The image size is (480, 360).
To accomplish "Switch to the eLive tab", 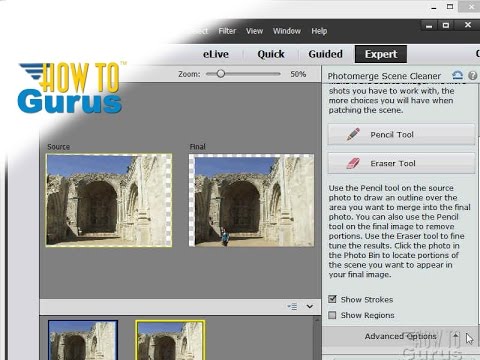I will click(216, 54).
